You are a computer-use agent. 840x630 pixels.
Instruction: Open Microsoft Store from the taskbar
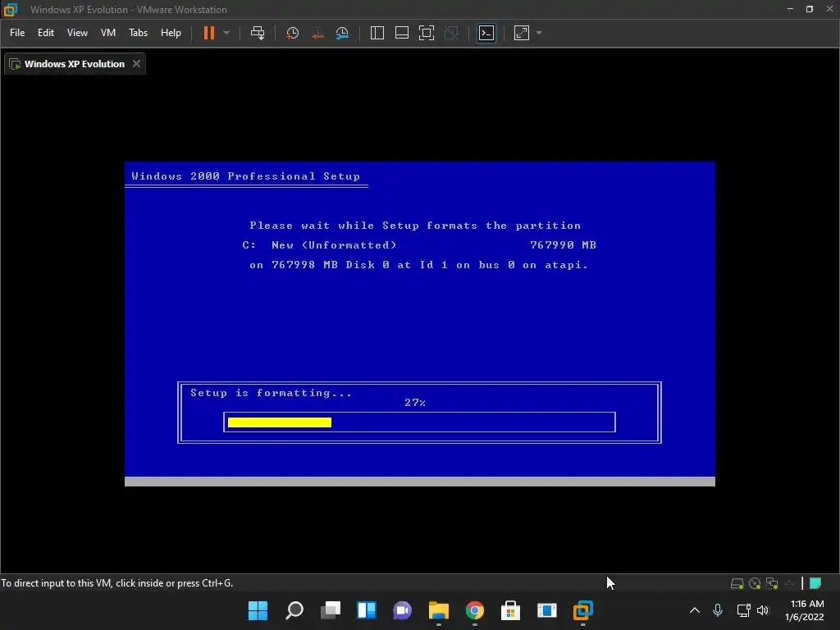click(510, 610)
